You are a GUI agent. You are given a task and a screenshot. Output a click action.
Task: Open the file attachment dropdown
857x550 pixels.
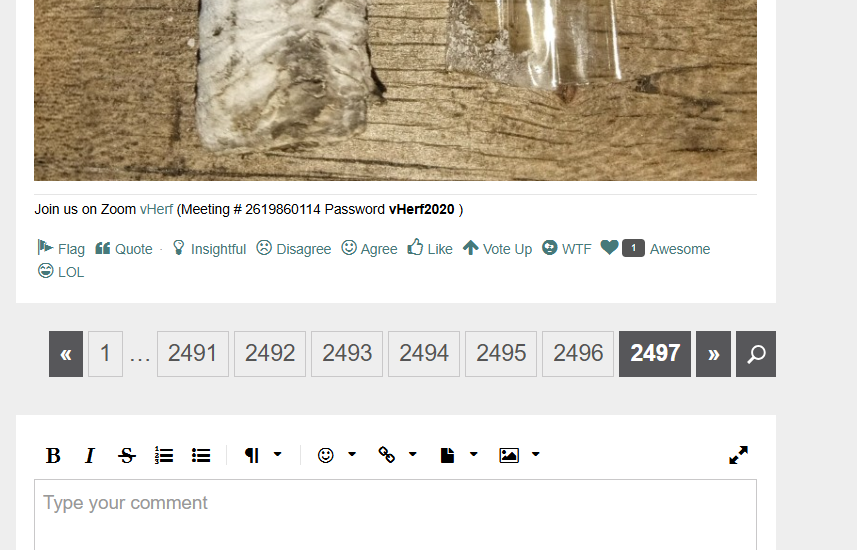coord(459,455)
